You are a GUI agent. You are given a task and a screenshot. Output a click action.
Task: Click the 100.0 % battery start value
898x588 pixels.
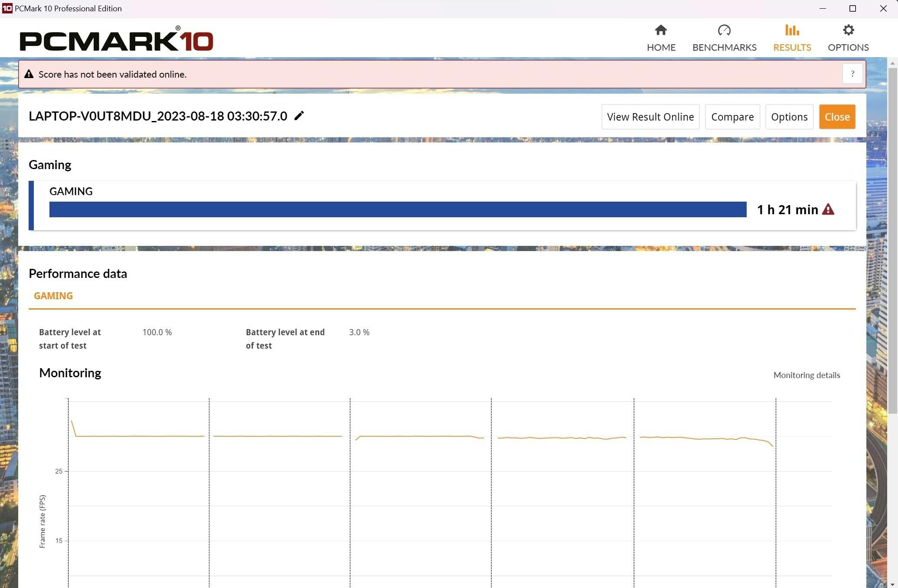pos(157,332)
